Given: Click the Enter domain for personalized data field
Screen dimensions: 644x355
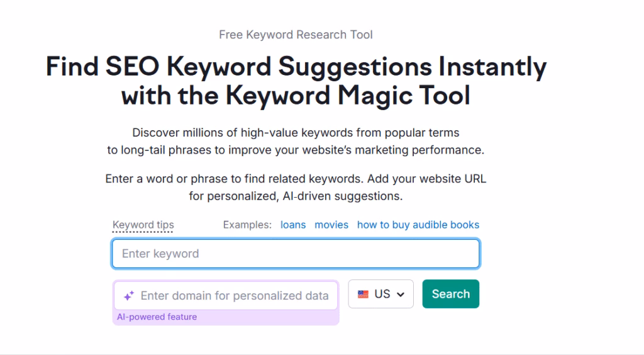Looking at the screenshot, I should tap(234, 296).
